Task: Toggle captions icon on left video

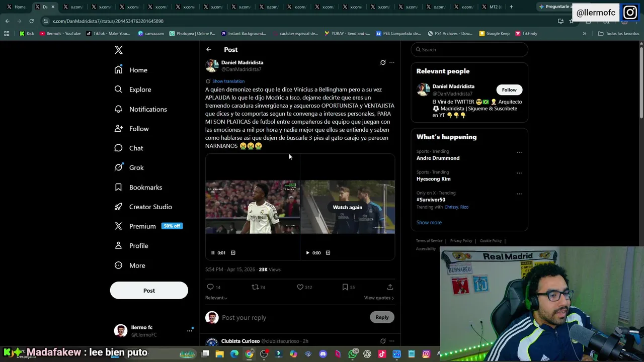Action: (233, 253)
